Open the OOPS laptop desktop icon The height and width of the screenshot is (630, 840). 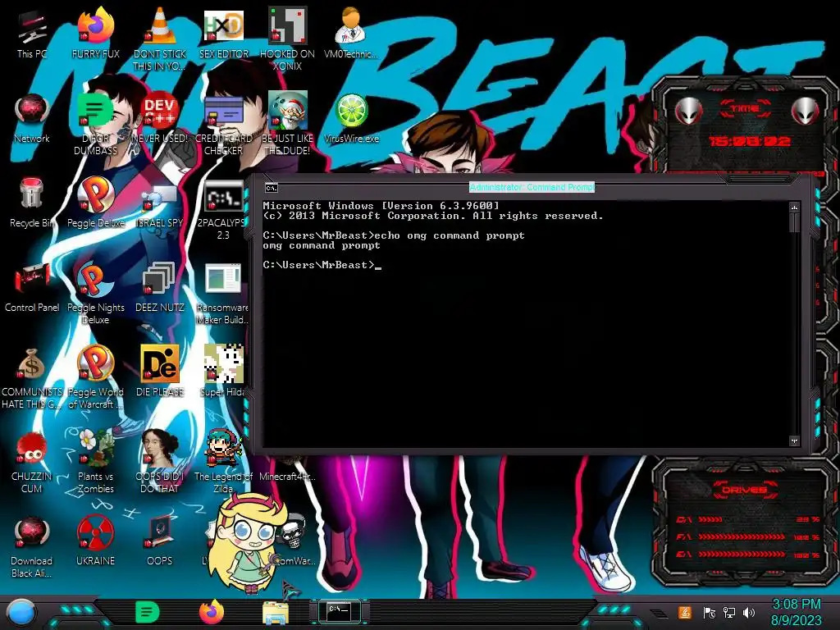click(x=160, y=541)
